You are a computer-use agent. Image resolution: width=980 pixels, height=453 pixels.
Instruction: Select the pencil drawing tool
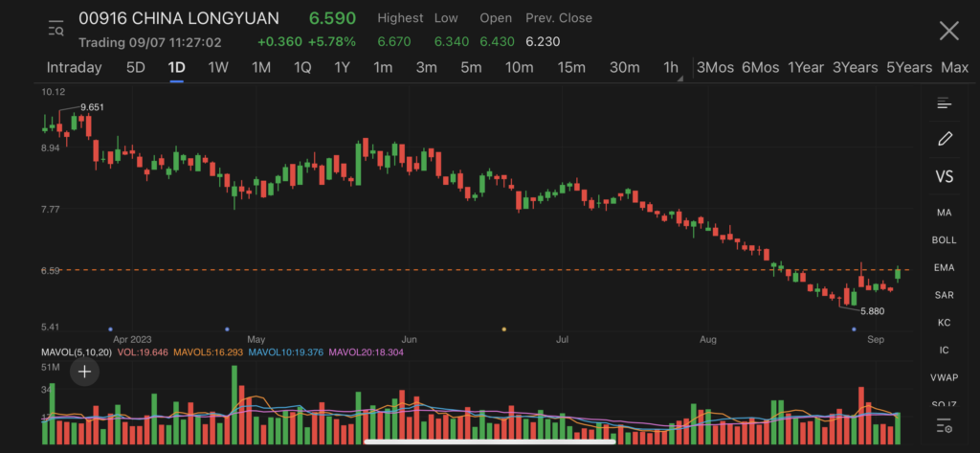pyautogui.click(x=945, y=139)
